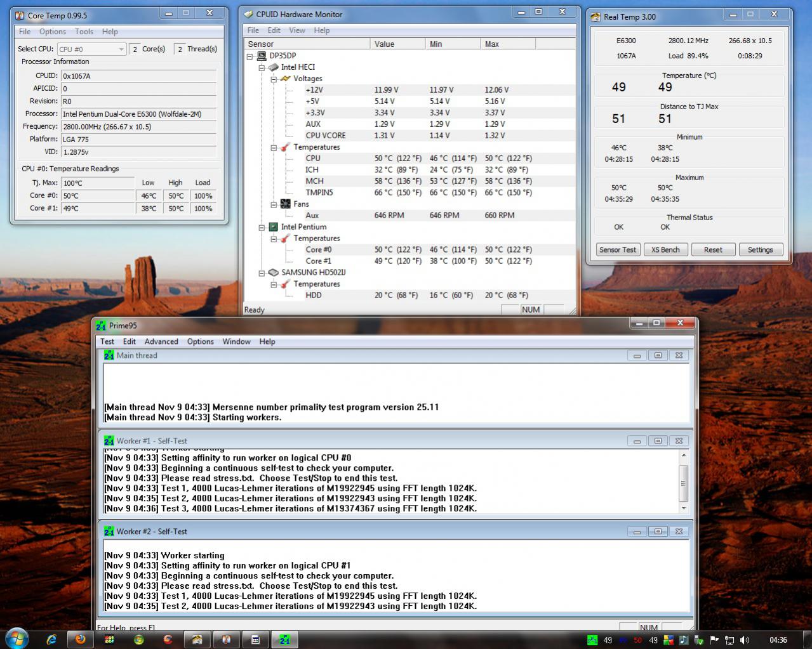The height and width of the screenshot is (649, 812).
Task: Click the Intel HECI chip icon
Action: (x=274, y=67)
